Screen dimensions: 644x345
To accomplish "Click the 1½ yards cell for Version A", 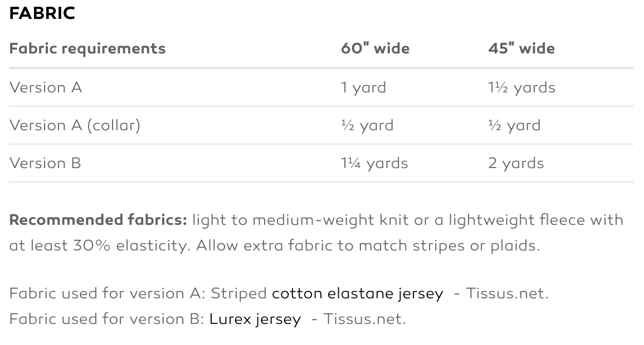I will pos(521,87).
